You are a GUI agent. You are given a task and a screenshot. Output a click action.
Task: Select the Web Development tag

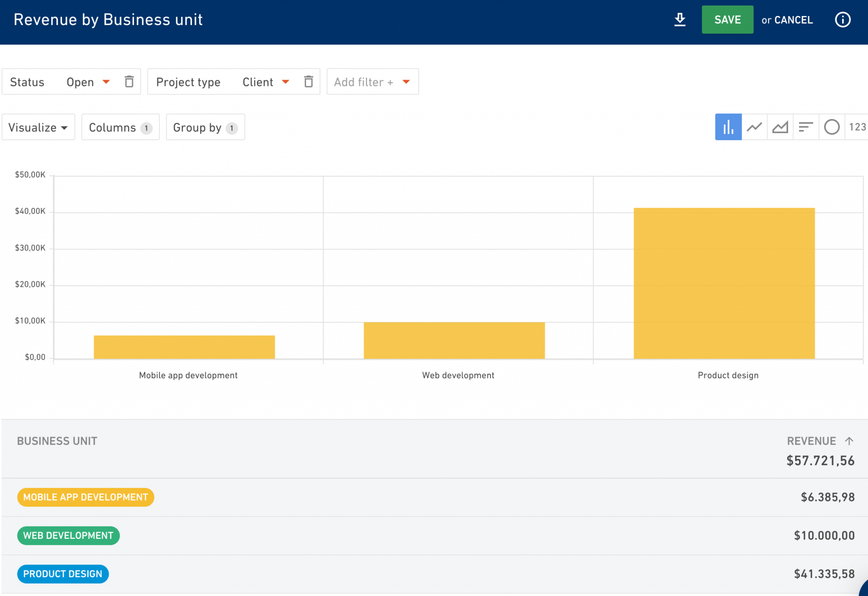point(68,535)
